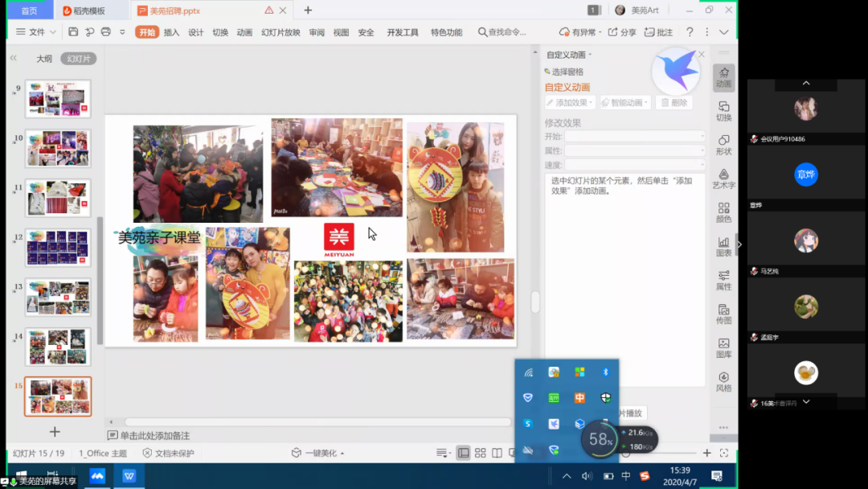Click the save icon in the toolbar
This screenshot has height=489, width=868.
[x=73, y=32]
